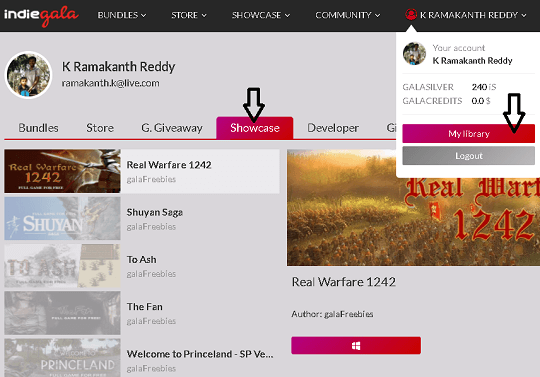
Task: Click The Fan title text
Action: 144,307
